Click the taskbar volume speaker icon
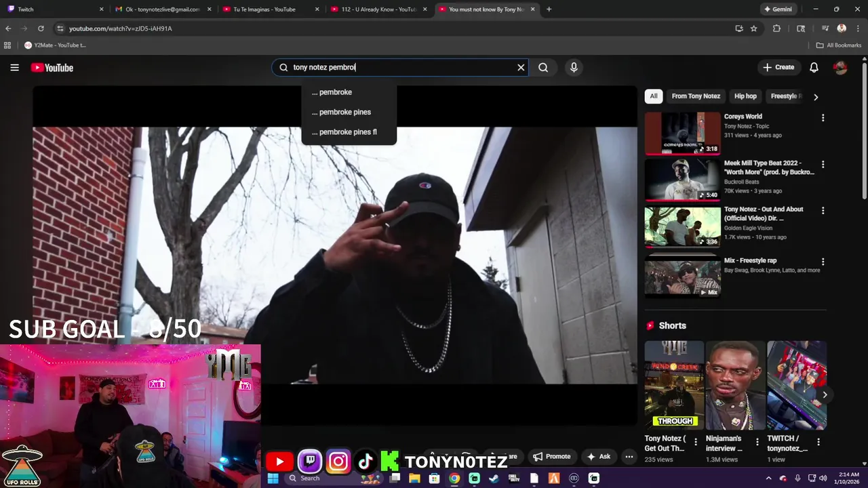The height and width of the screenshot is (488, 868). click(823, 478)
